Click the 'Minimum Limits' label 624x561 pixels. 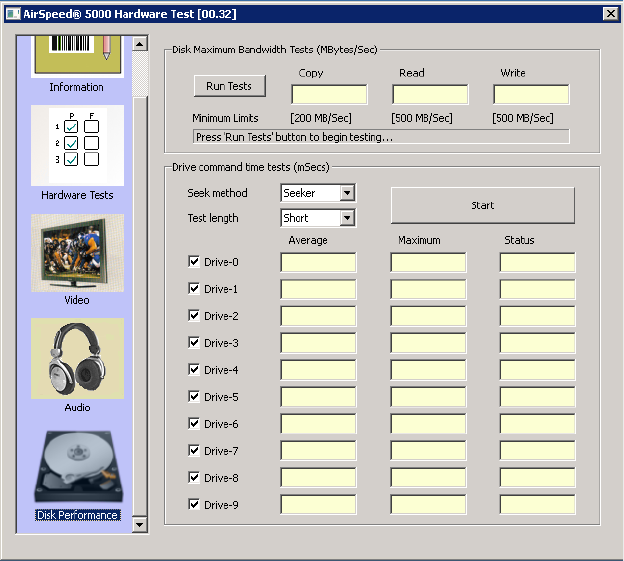coord(225,118)
